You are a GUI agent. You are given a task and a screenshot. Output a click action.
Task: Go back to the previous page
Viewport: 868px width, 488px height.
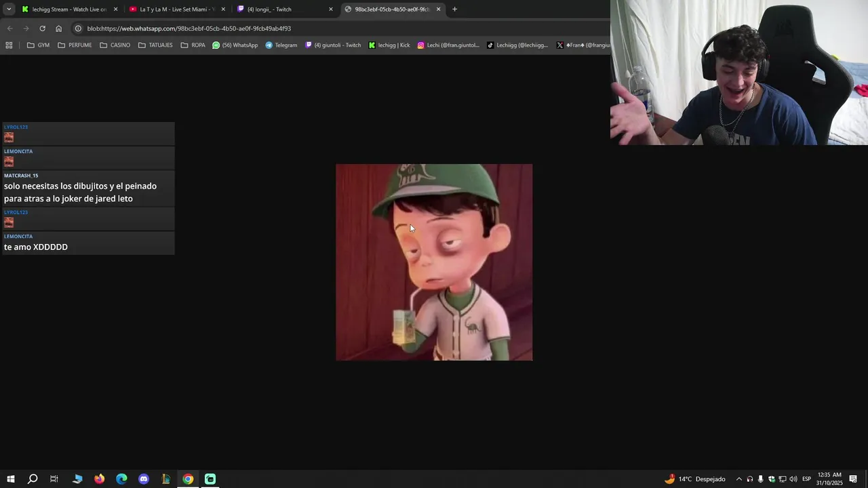(x=9, y=28)
